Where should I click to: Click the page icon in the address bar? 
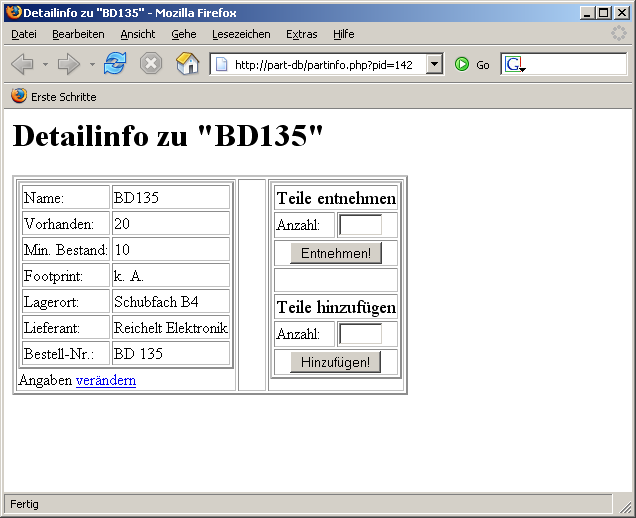[x=221, y=64]
